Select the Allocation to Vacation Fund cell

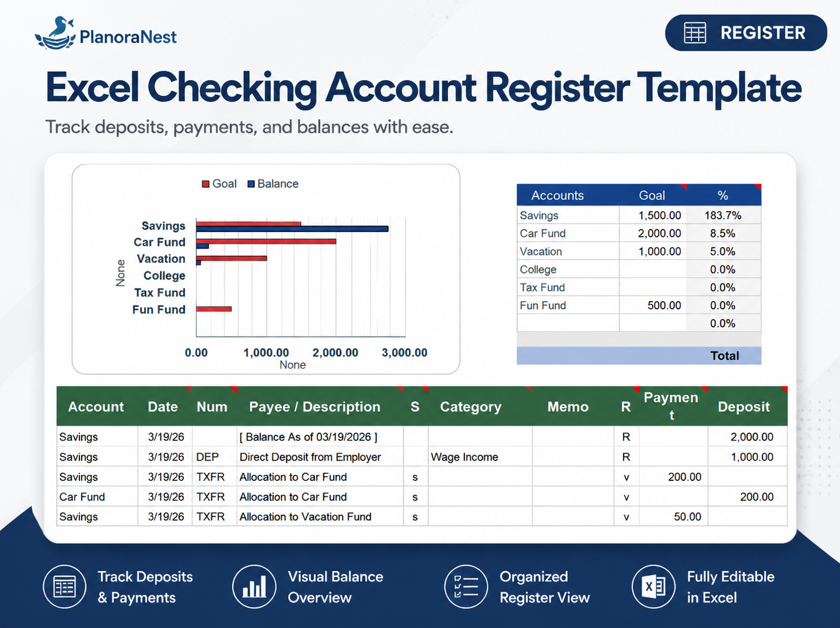point(320,516)
